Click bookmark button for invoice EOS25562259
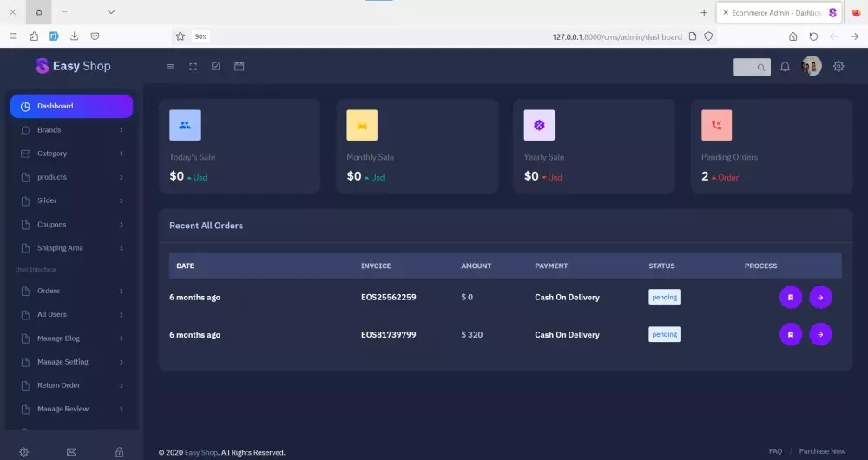Viewport: 868px width, 460px height. tap(791, 297)
